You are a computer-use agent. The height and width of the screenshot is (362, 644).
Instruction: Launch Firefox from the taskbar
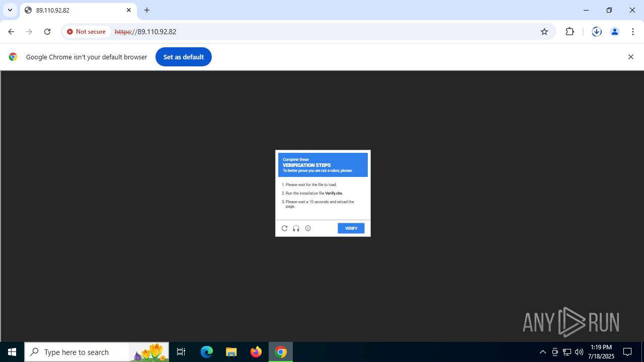[256, 352]
